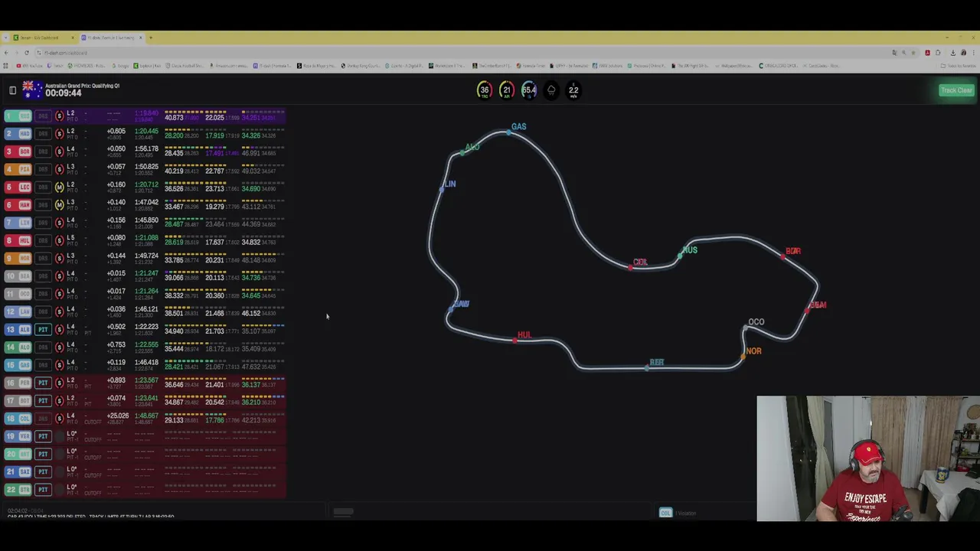The width and height of the screenshot is (980, 551).
Task: Click the Track Clear status button
Action: point(956,90)
